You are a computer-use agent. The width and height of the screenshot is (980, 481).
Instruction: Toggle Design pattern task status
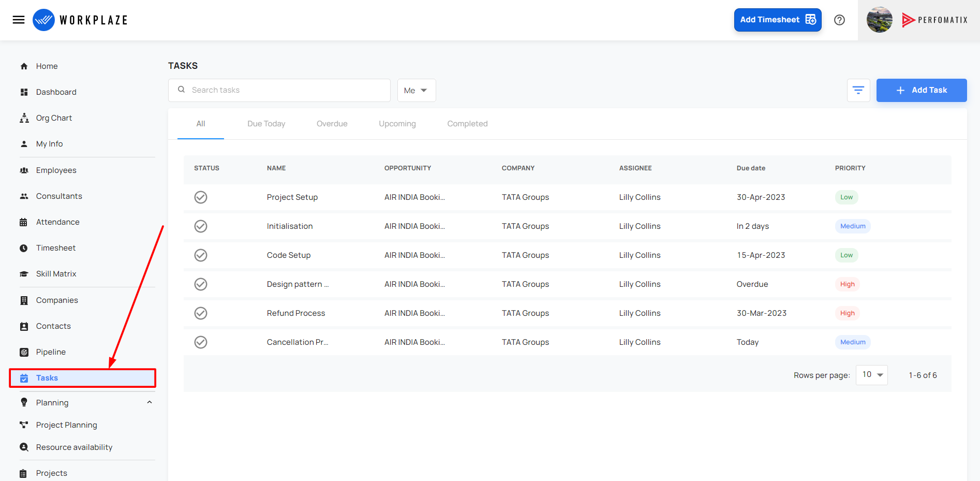(201, 284)
